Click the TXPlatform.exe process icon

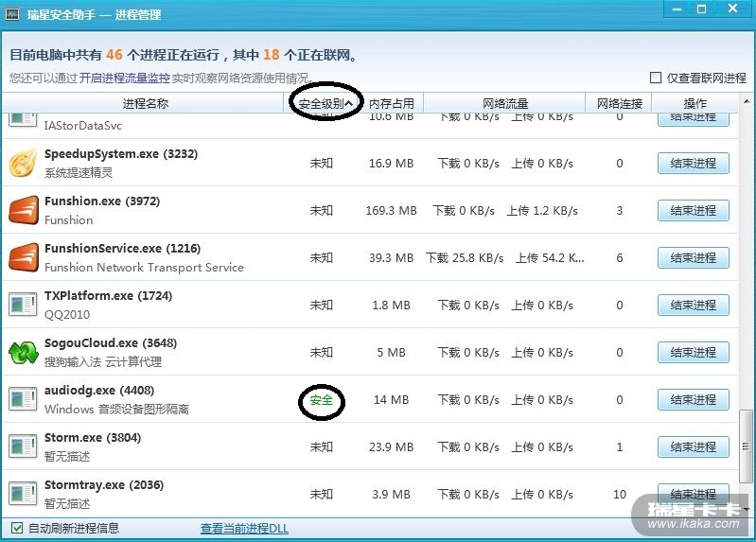click(x=23, y=305)
